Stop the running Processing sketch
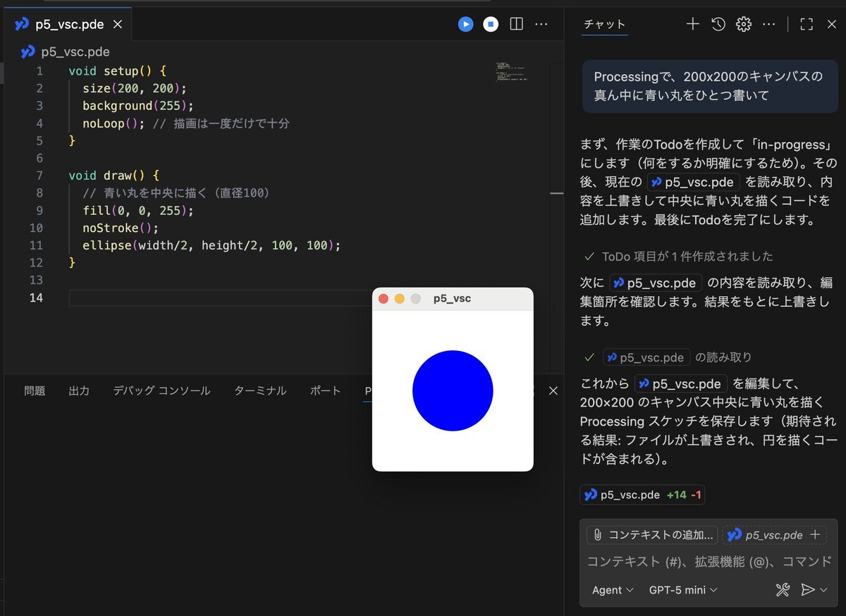The width and height of the screenshot is (846, 616). (x=491, y=25)
